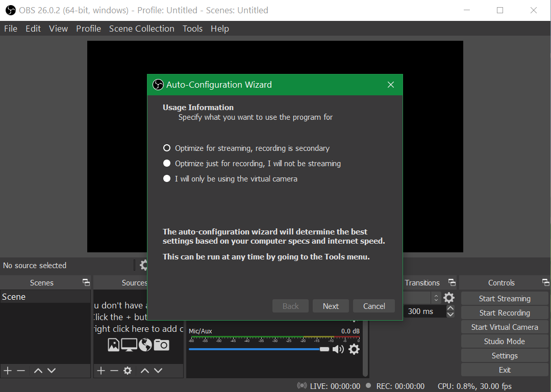Click Next in the wizard
The width and height of the screenshot is (551, 392).
coord(331,306)
